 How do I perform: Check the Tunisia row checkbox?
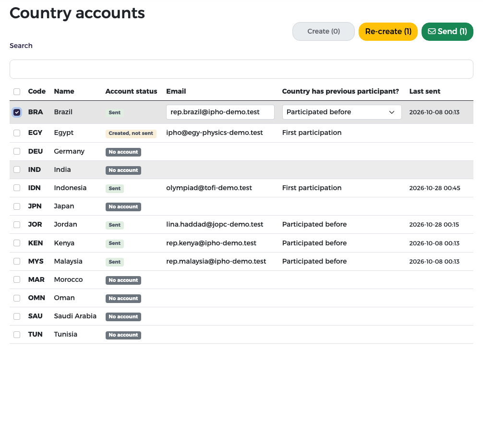(17, 335)
